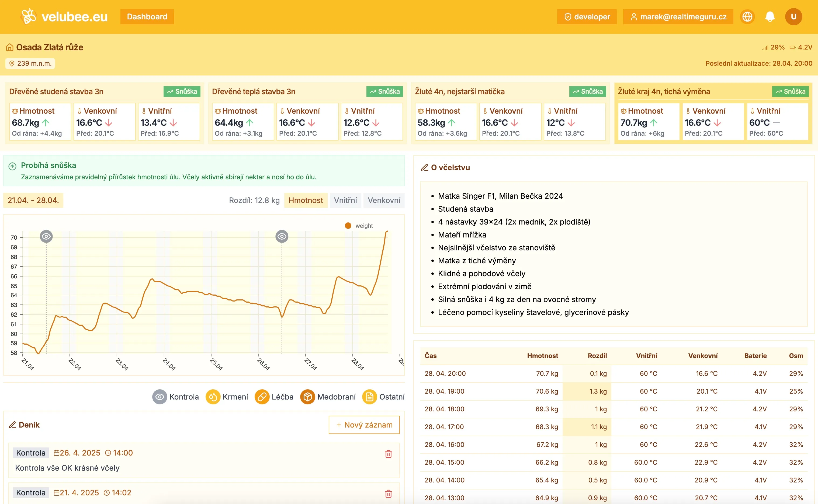Screen dimensions: 818x504
Task: Switch the chart to Venkovní view
Action: 384,200
